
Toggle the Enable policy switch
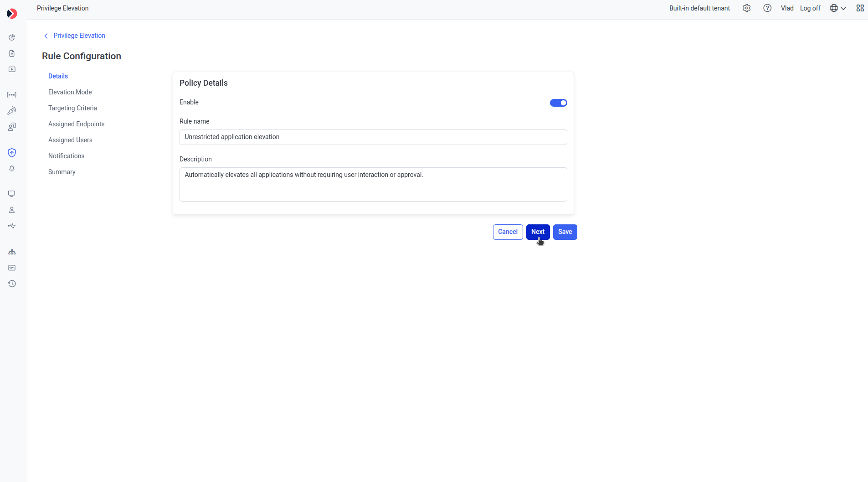click(x=558, y=103)
